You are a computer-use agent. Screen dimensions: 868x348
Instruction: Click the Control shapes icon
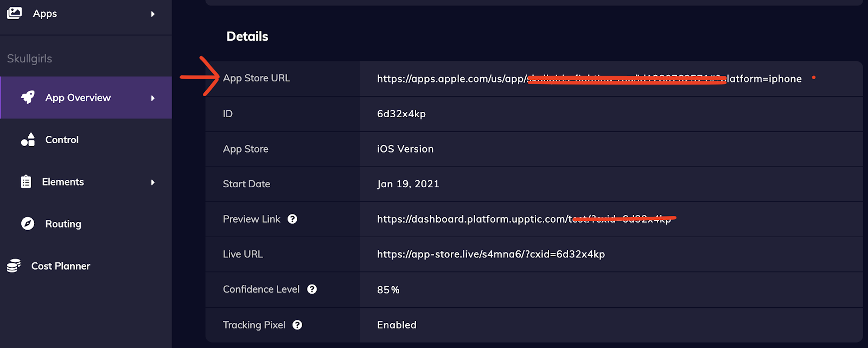(28, 140)
